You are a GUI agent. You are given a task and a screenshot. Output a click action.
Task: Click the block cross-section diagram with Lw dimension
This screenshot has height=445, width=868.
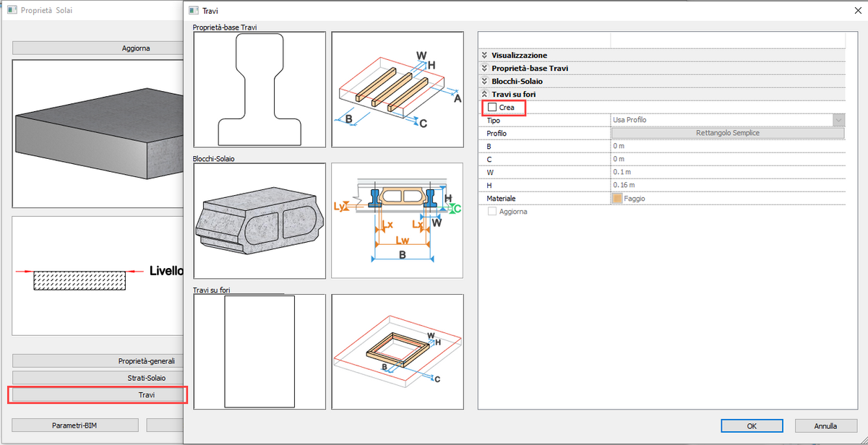(398, 220)
